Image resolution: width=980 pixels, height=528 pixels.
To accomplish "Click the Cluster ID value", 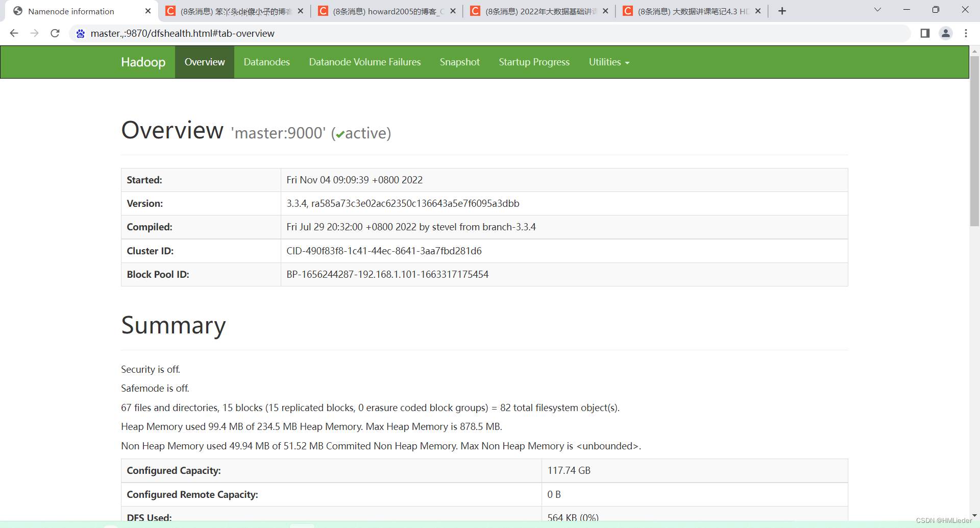I will (384, 251).
